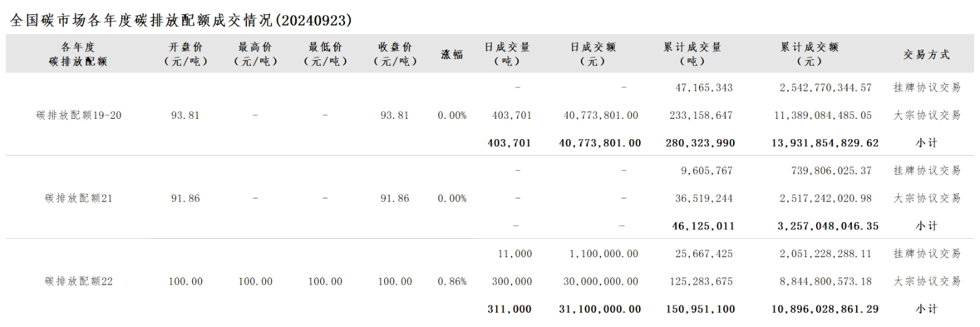Select daily turnover 40,773,801.00 bold subtotal

coord(600,143)
